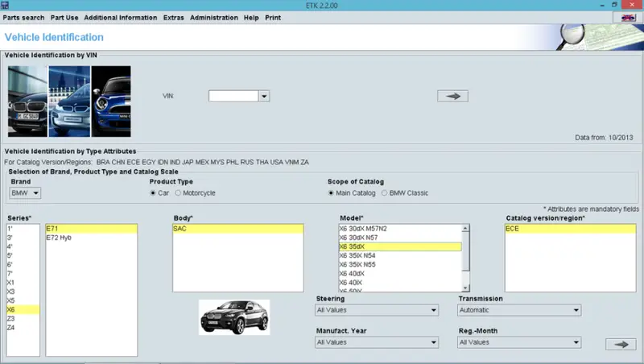Open the Reg.-Month dropdown

click(x=519, y=342)
